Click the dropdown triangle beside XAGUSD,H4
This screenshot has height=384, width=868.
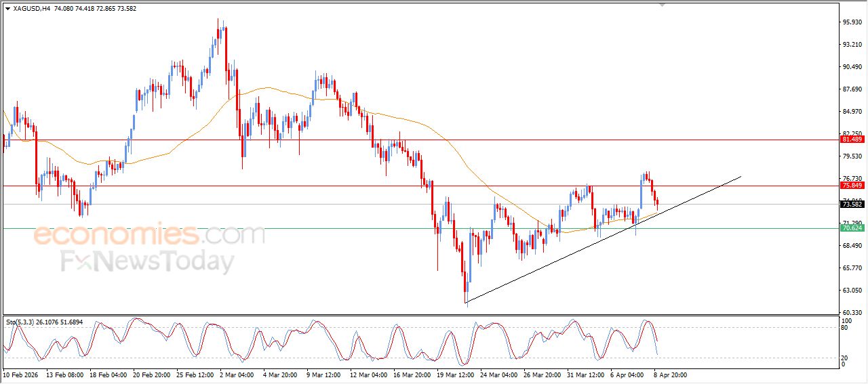pyautogui.click(x=7, y=9)
